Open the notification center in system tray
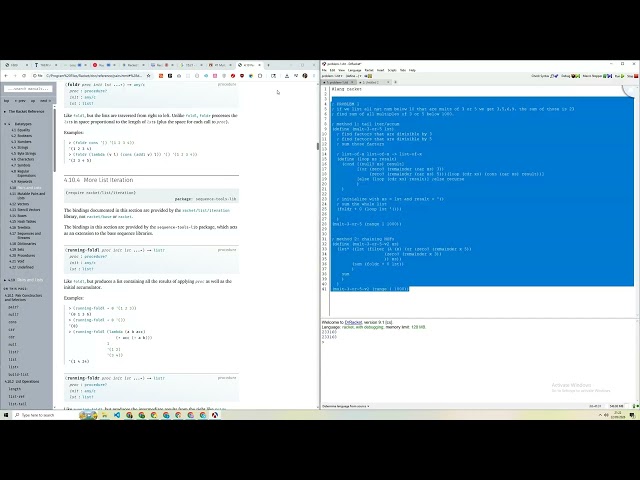Viewport: 640px width, 480px height. [x=632, y=415]
